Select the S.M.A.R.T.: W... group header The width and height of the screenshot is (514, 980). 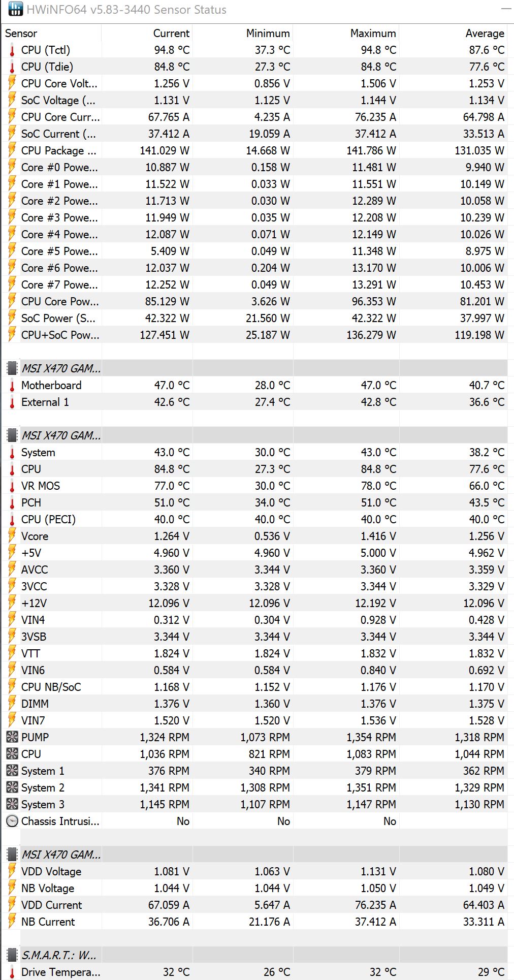[254, 955]
